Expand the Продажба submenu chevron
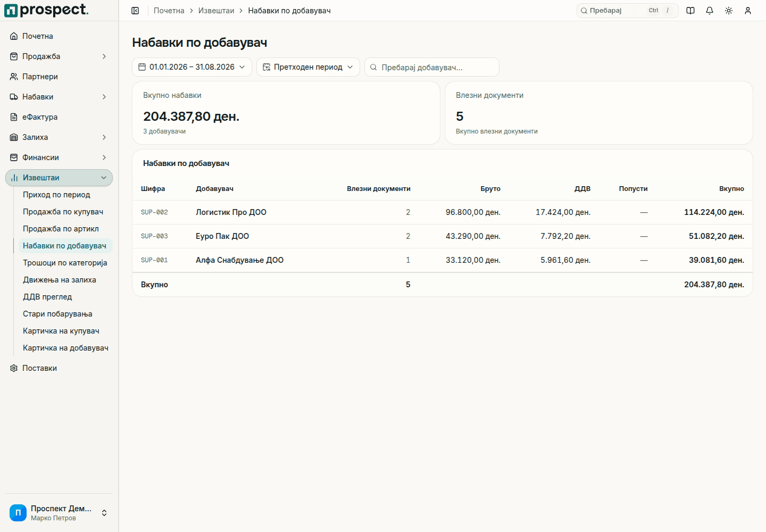The width and height of the screenshot is (766, 532). pos(104,56)
